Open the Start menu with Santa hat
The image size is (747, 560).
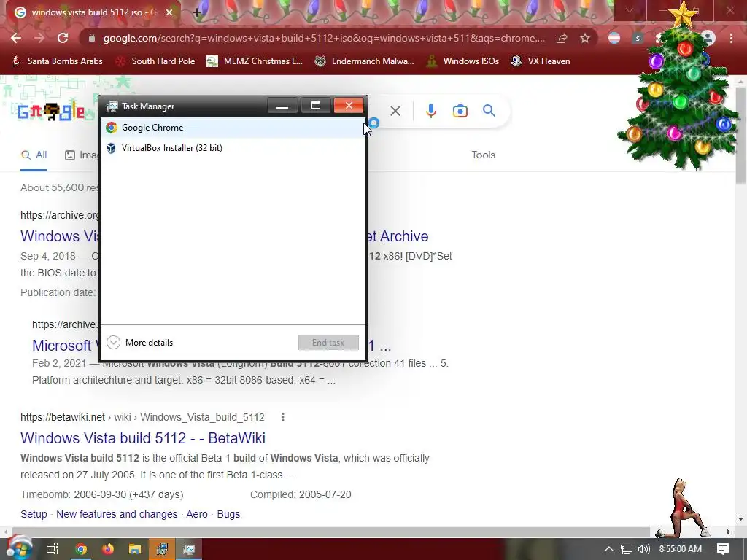click(x=18, y=548)
